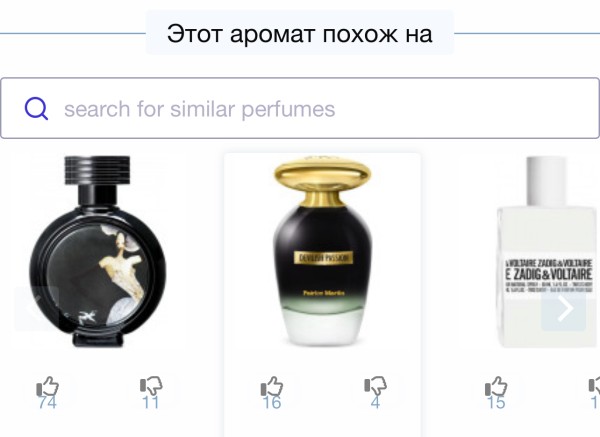Upvote the Devilish Passion perfume similarity

tap(272, 386)
